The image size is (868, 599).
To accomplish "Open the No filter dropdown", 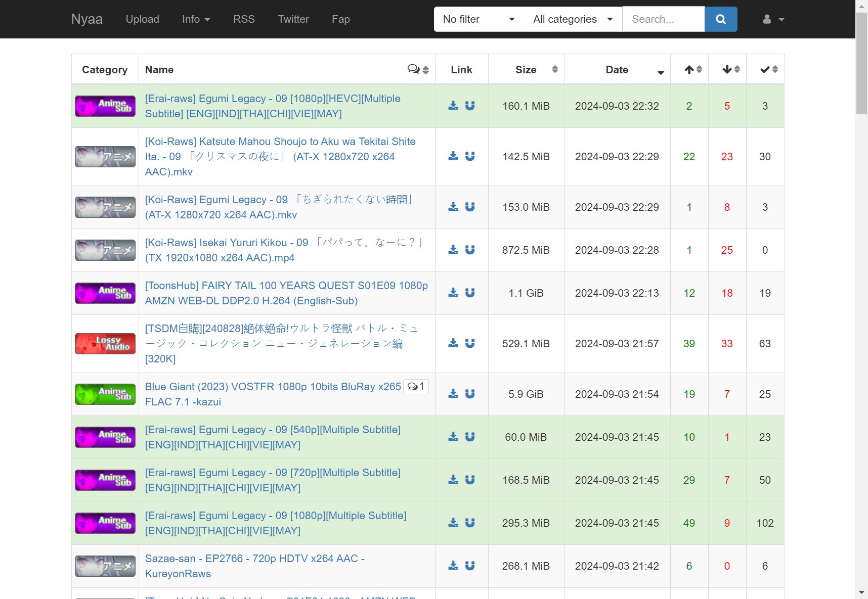I will point(478,19).
